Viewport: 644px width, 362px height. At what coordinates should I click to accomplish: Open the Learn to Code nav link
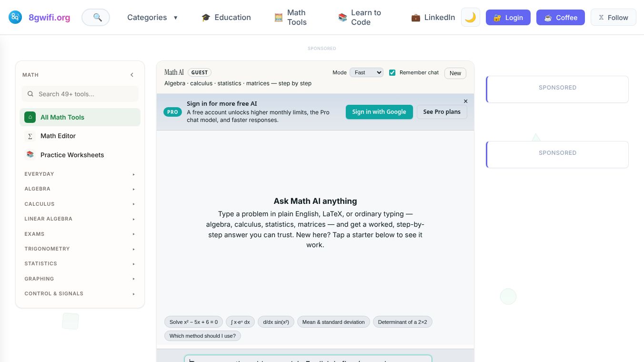click(360, 18)
